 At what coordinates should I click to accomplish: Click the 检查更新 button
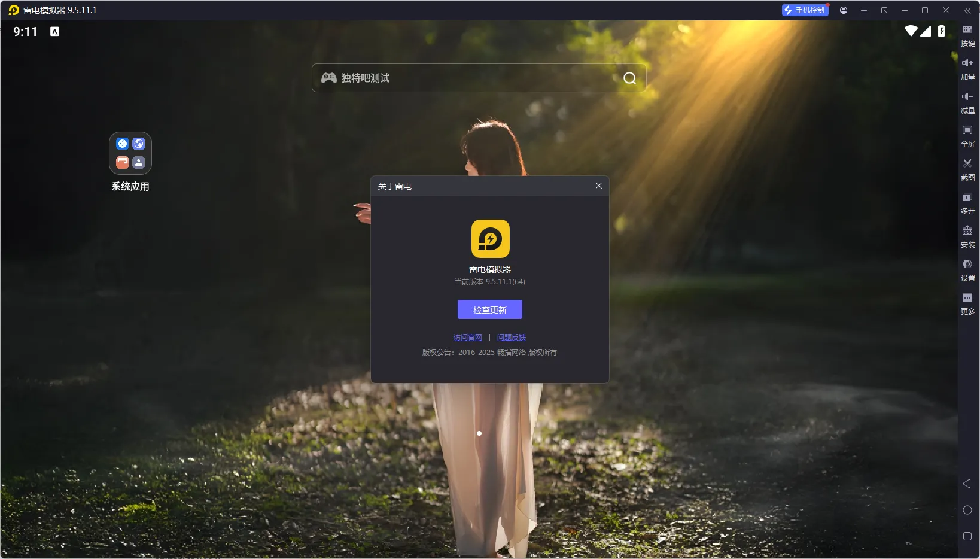[x=489, y=310]
